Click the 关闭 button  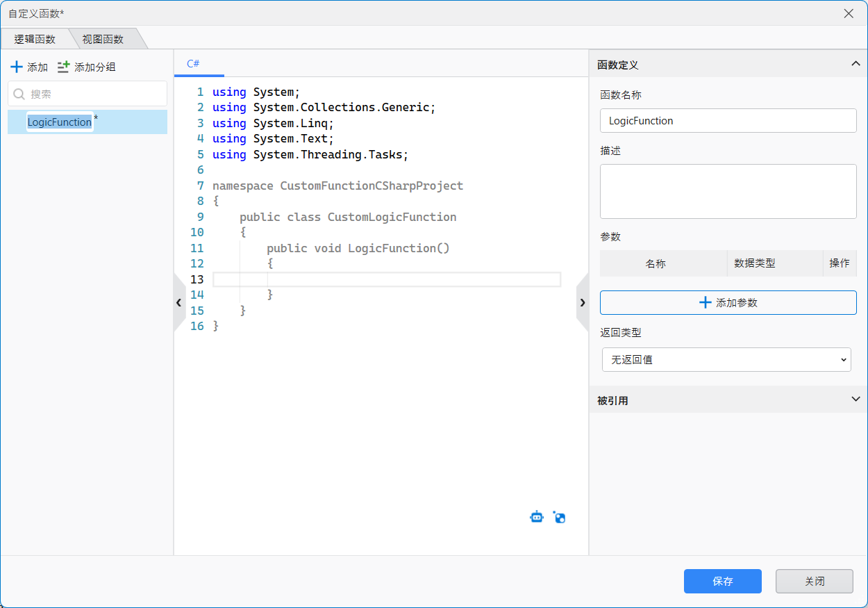tap(814, 581)
